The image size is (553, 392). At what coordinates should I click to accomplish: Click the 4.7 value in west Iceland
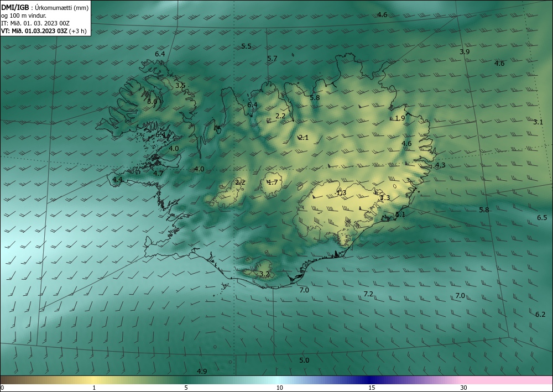click(158, 173)
